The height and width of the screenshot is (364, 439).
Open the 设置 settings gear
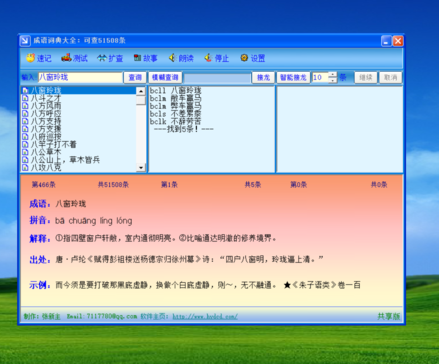coord(252,58)
